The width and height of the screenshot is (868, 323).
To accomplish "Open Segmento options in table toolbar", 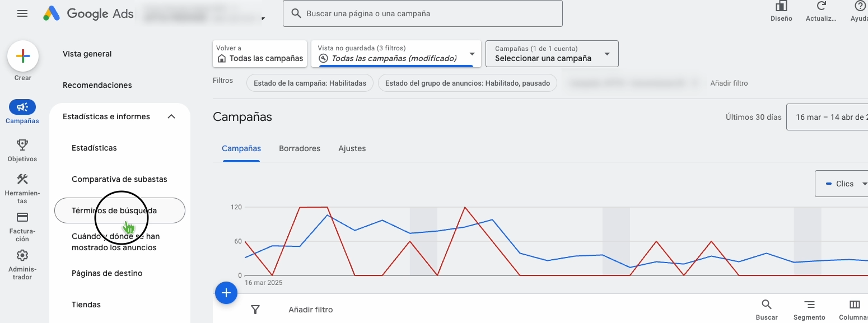I will click(x=809, y=305).
